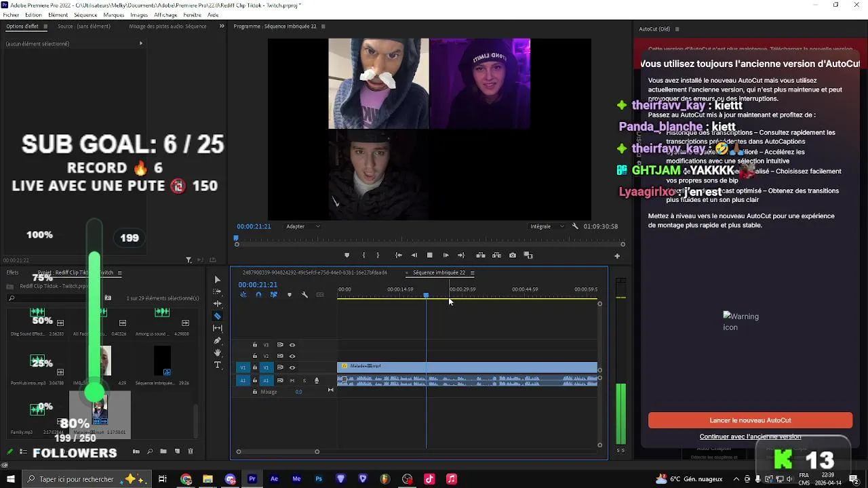Viewport: 868px width, 488px height.
Task: Toggle sync lock for track V2
Action: pos(280,356)
